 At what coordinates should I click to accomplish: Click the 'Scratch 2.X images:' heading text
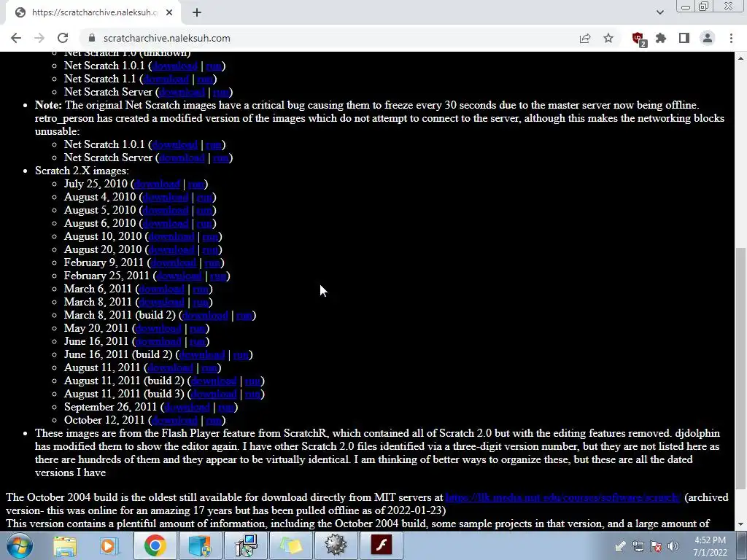[82, 171]
